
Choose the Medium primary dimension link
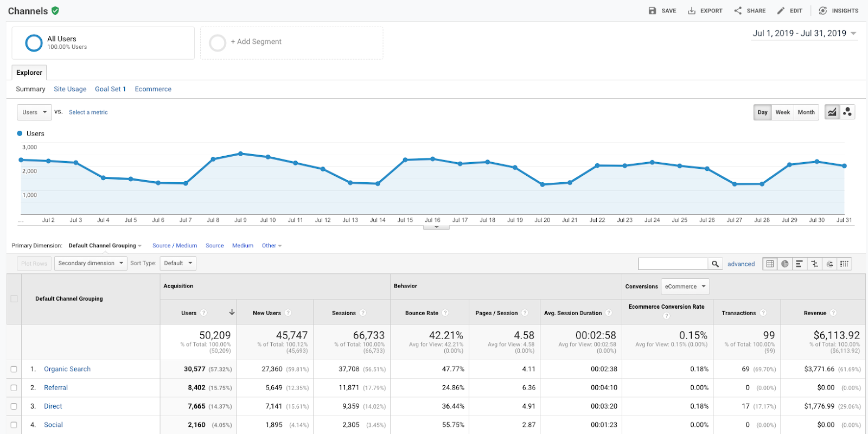coord(242,246)
